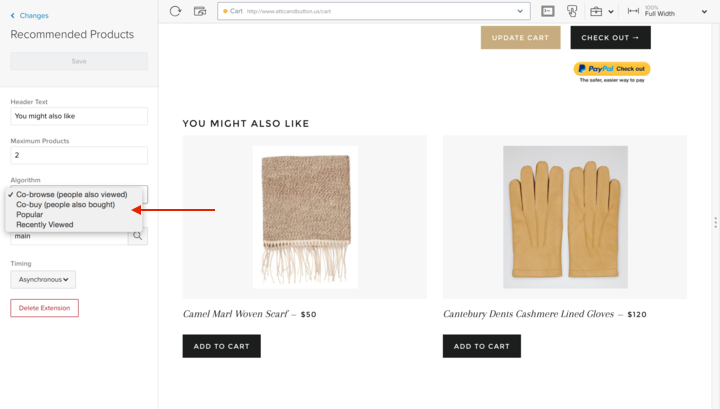
Task: Click the PayPal Check out button
Action: tap(612, 69)
